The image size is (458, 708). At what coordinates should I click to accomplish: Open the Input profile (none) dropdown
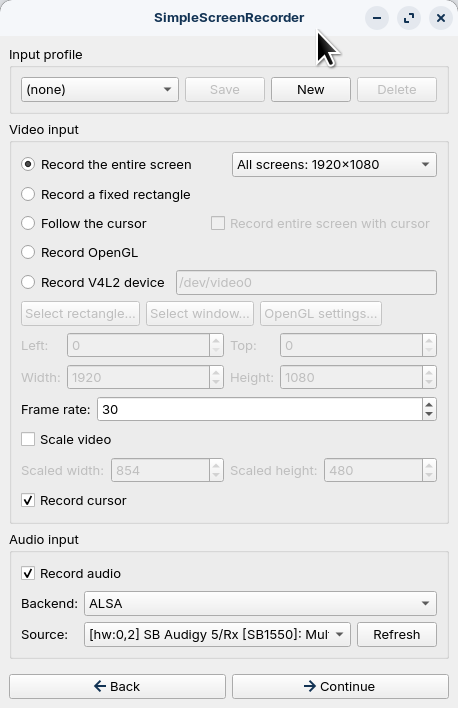coord(100,89)
